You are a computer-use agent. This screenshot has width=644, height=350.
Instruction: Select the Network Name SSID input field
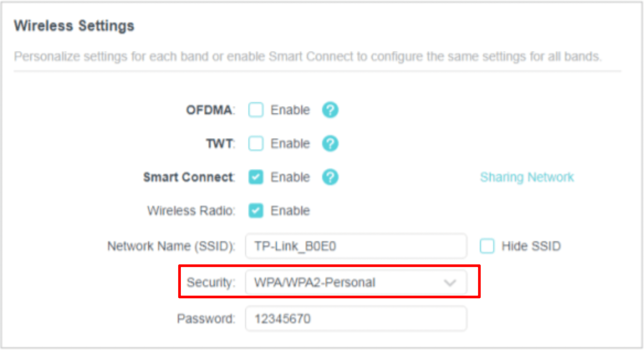357,246
